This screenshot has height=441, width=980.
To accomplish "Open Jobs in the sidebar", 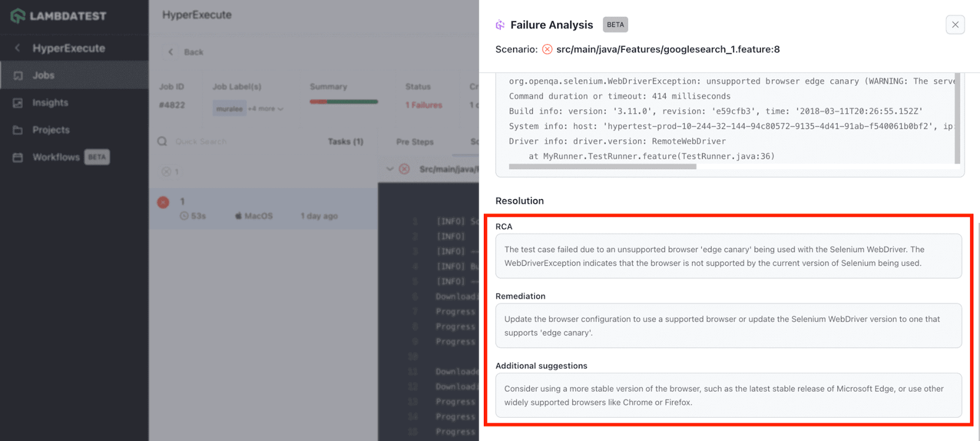I will click(x=74, y=75).
